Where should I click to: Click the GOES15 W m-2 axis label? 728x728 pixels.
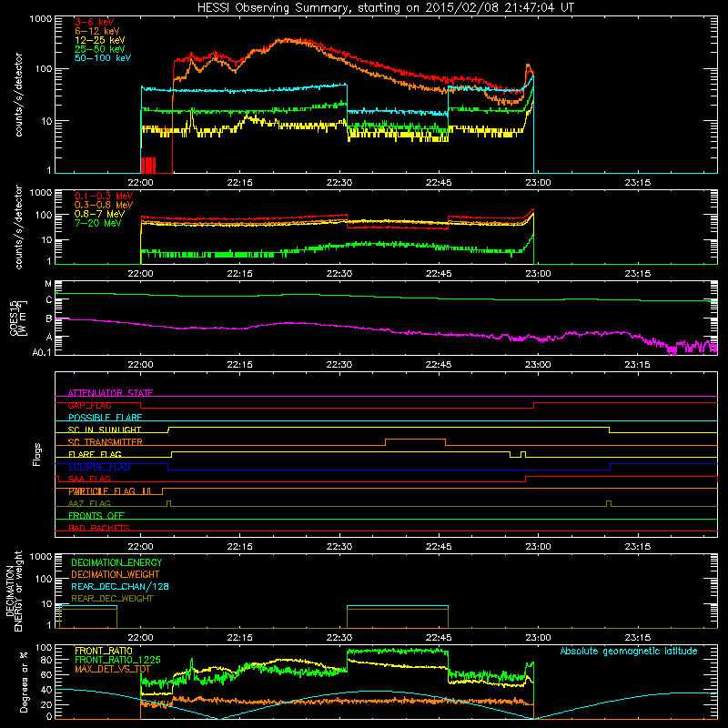[x=18, y=318]
